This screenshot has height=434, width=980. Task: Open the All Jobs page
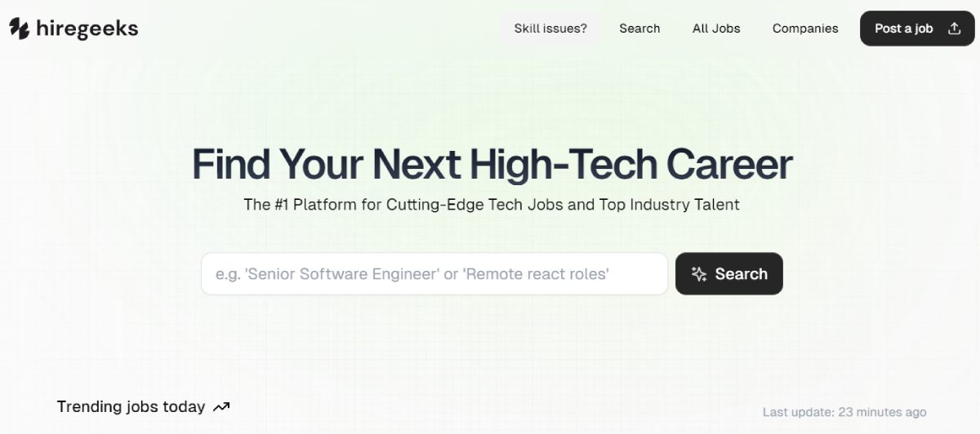coord(716,29)
